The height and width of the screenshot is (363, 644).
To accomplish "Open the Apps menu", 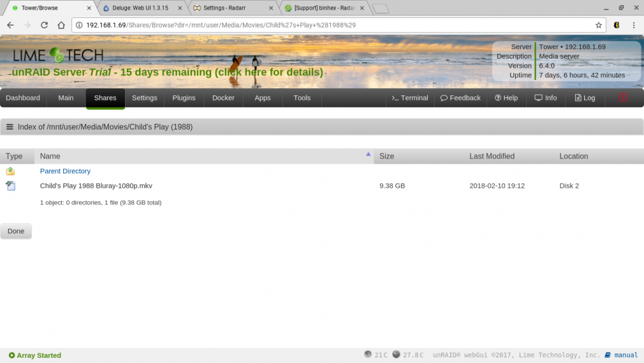I will pos(263,98).
